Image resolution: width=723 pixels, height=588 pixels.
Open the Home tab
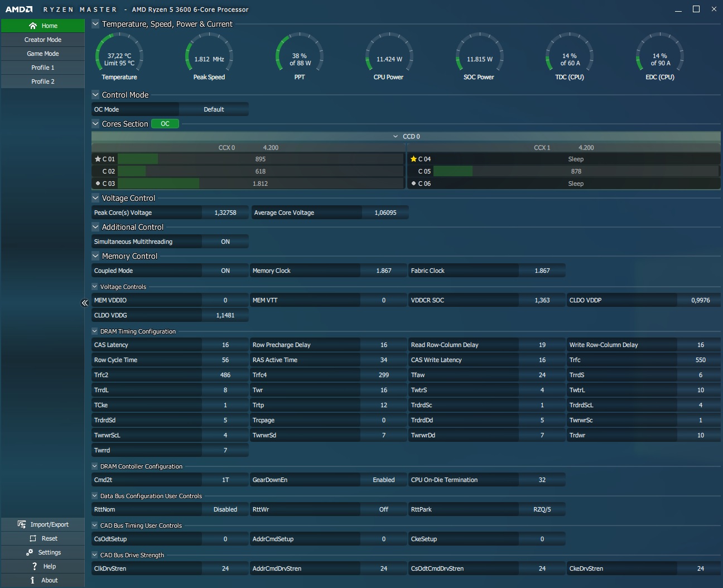(43, 26)
